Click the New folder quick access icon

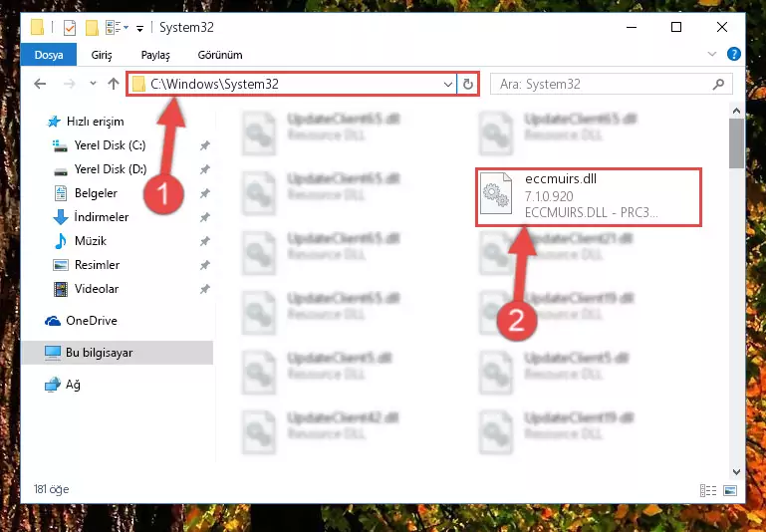point(92,28)
